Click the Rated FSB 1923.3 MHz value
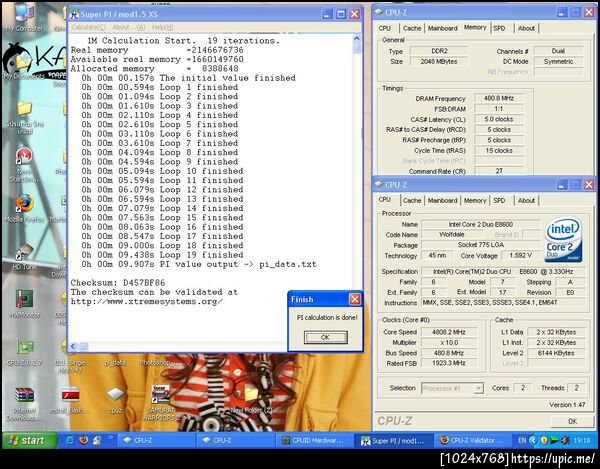The height and width of the screenshot is (469, 600). [449, 363]
